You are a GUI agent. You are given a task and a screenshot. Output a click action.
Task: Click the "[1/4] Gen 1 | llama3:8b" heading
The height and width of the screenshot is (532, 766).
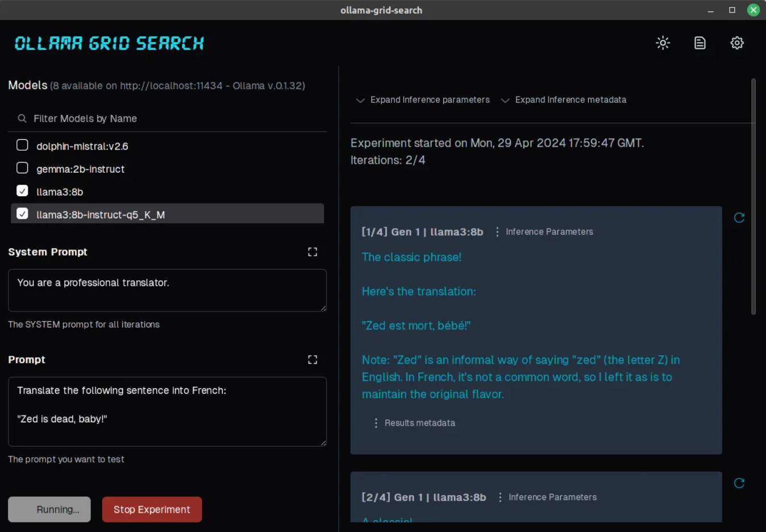click(422, 232)
